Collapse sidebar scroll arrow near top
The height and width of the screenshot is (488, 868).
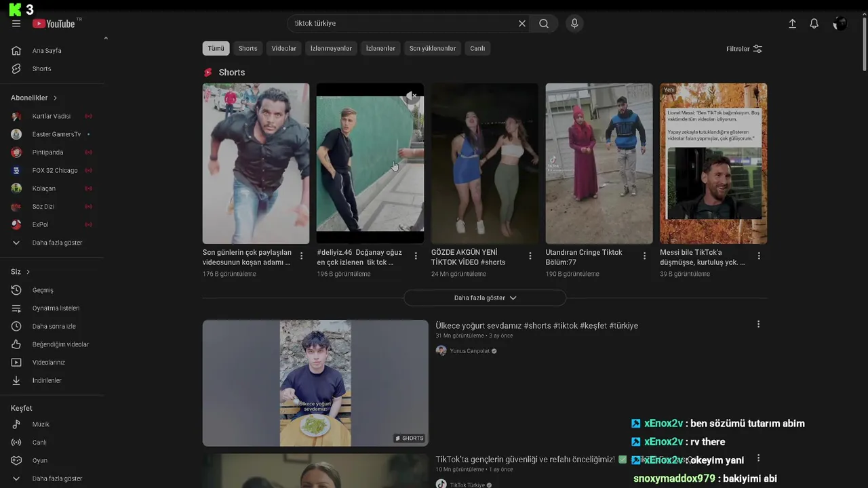[x=106, y=39]
